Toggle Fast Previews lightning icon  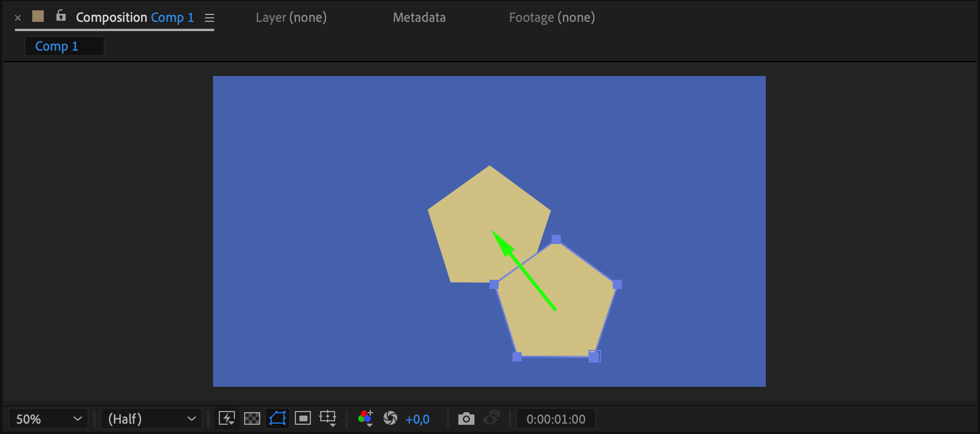[x=227, y=418]
